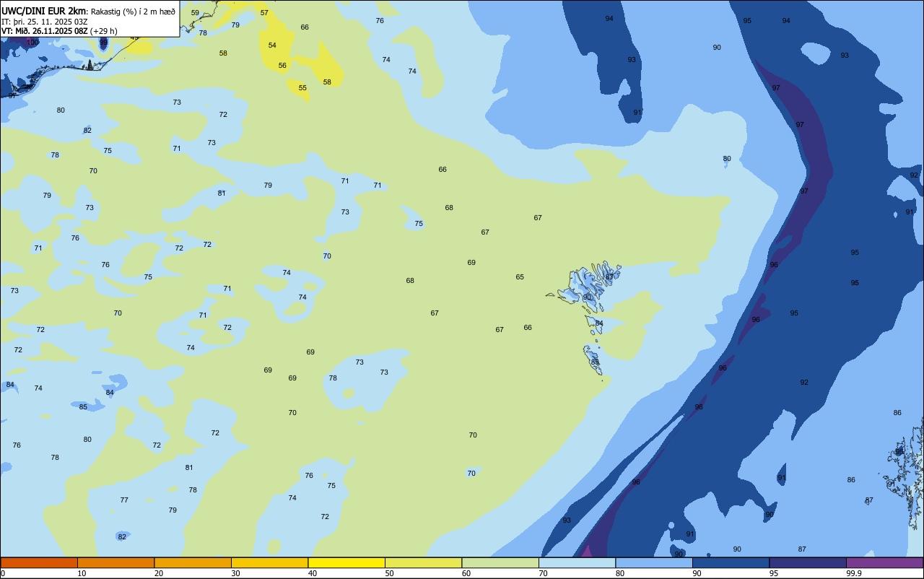Viewport: 924px width, 579px height.
Task: Click the humidity value '100' near the coastline
Action: tap(32, 43)
